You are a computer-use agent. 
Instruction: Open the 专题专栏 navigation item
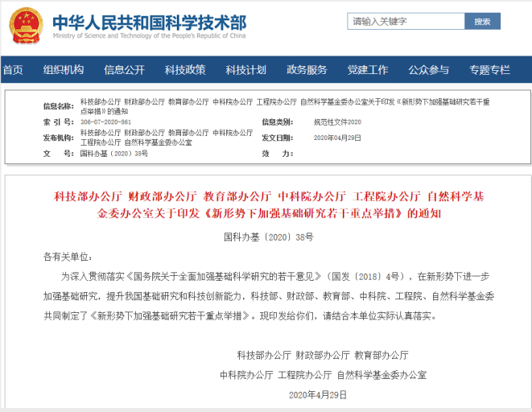[490, 70]
